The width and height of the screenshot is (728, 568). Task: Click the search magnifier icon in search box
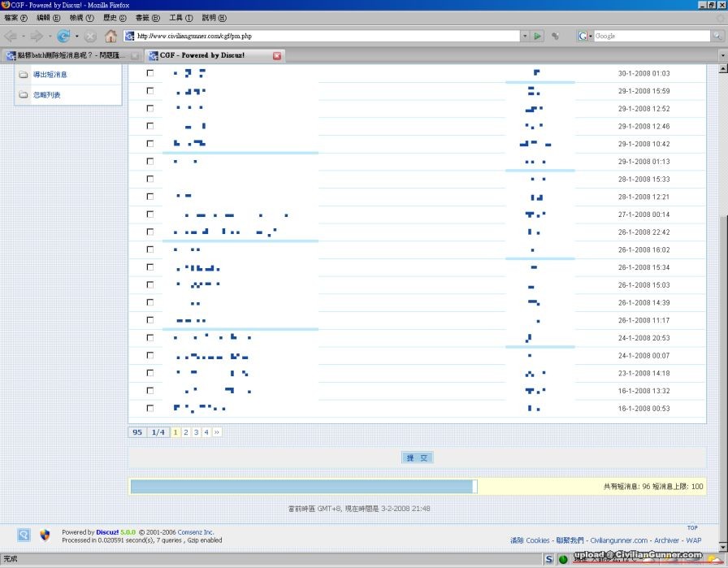point(717,36)
